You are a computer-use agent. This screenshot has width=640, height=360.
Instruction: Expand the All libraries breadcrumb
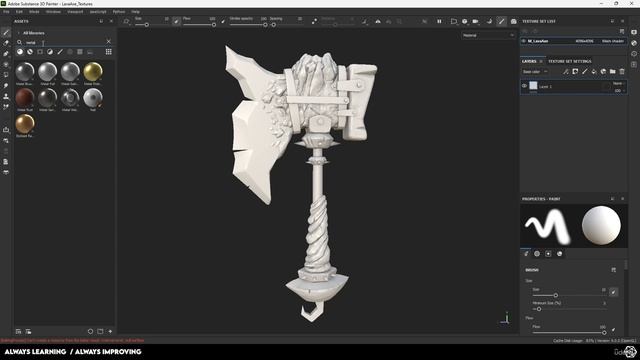click(33, 33)
